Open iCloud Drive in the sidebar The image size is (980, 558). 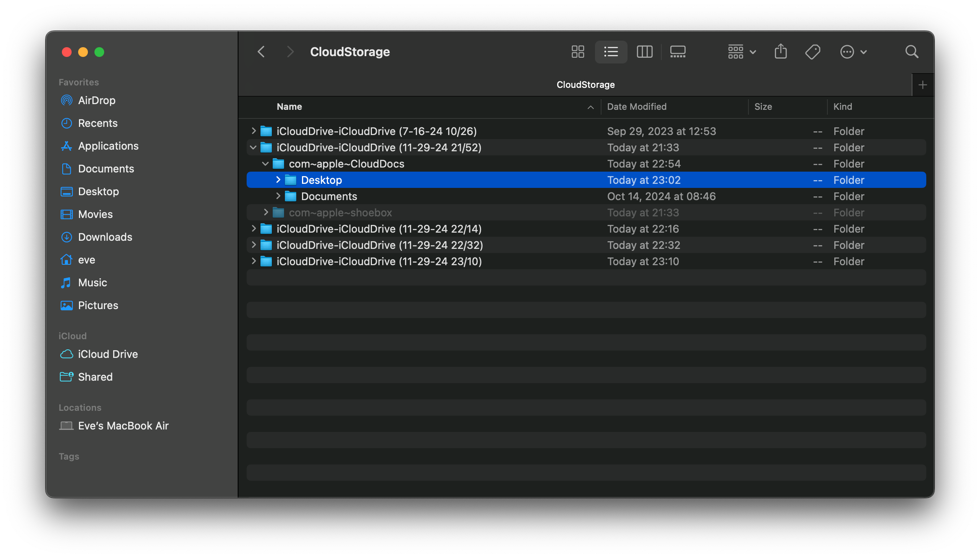[108, 354]
